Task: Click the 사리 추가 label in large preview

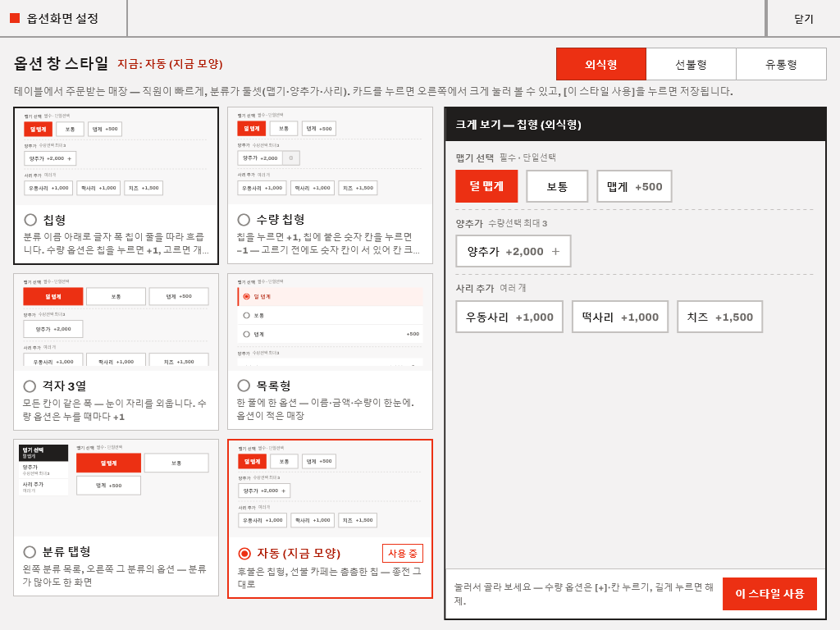Action: (x=475, y=288)
